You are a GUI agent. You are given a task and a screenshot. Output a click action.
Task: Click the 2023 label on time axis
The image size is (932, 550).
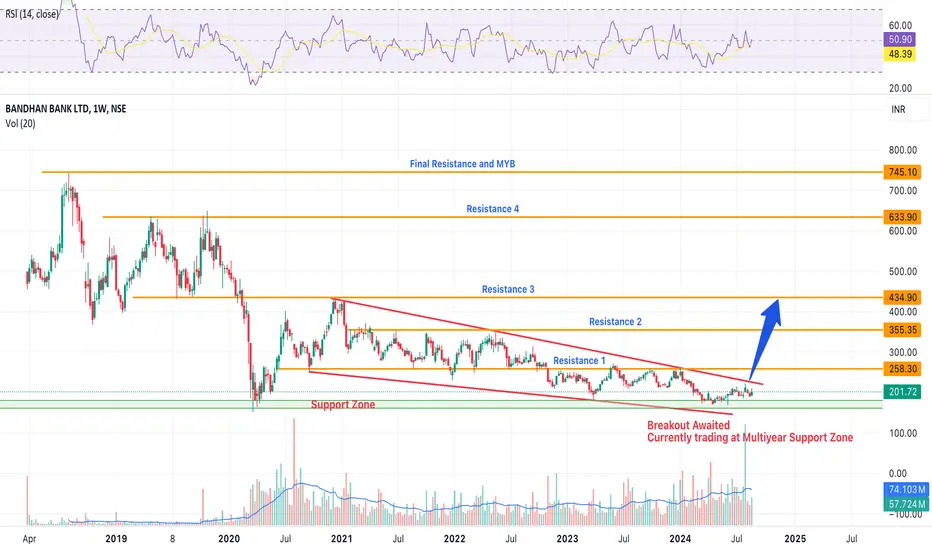pos(567,539)
